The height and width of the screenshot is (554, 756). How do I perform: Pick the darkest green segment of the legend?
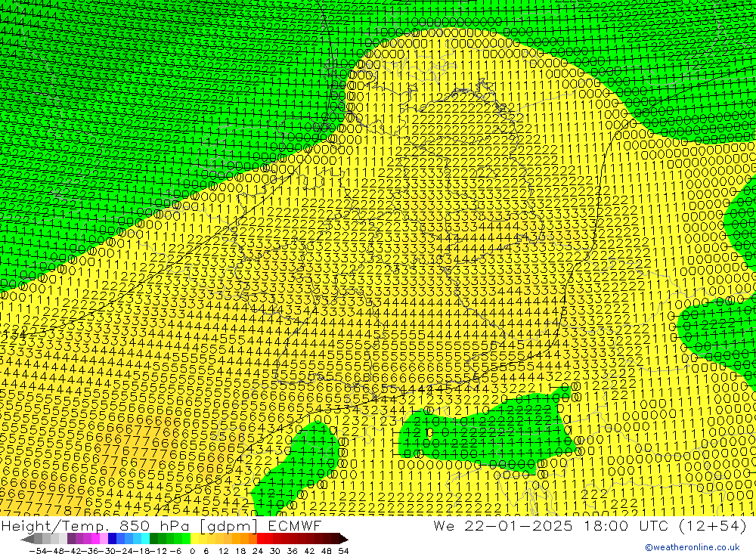click(x=153, y=539)
